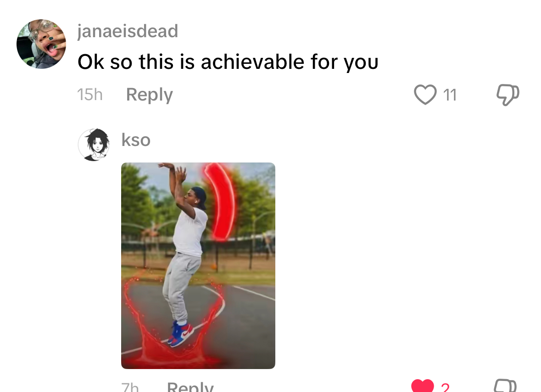Tap the outlined heart beside 11
This screenshot has width=541, height=392.
click(425, 95)
